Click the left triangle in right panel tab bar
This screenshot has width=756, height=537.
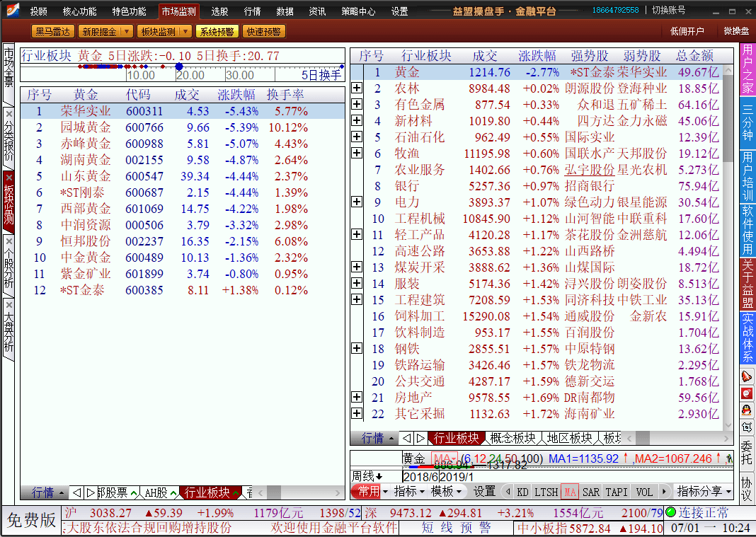406,438
